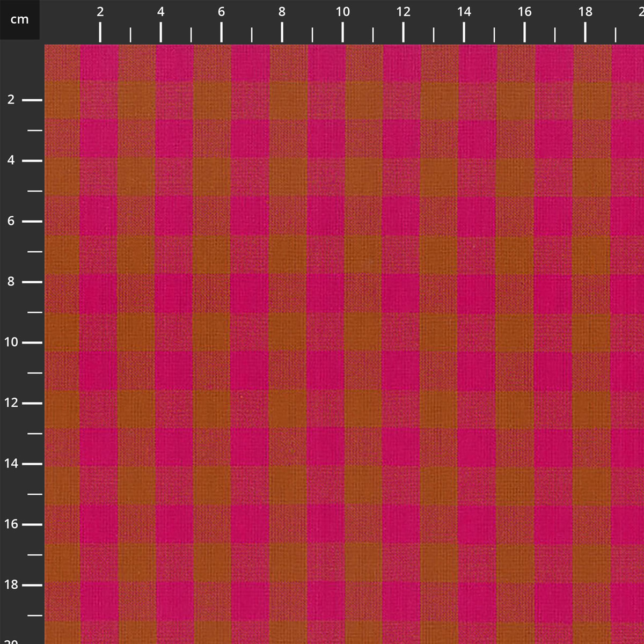The image size is (644, 644).
Task: Pick the 14 cm mark on horizontal ruler
Action: pos(464,32)
